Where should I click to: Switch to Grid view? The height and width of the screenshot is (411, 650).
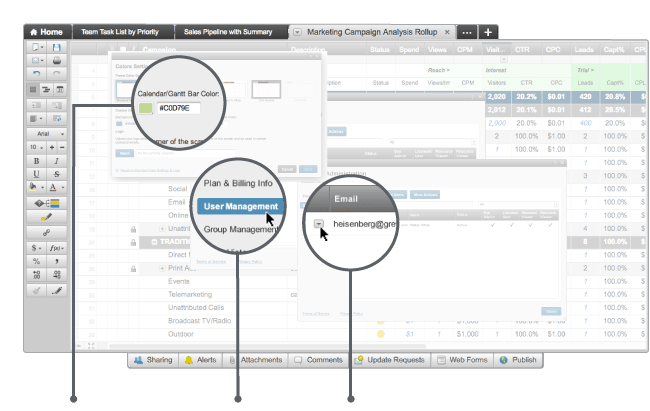33,89
